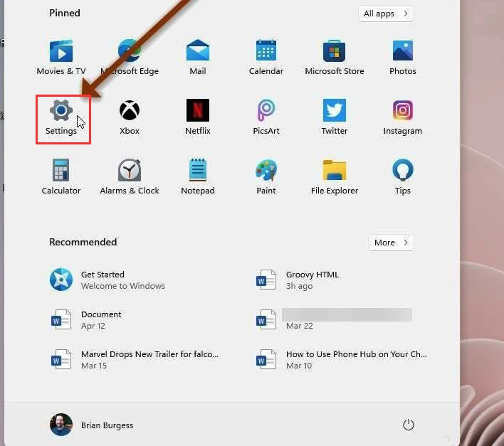Open the Paint app
504x446 pixels.
pos(266,177)
